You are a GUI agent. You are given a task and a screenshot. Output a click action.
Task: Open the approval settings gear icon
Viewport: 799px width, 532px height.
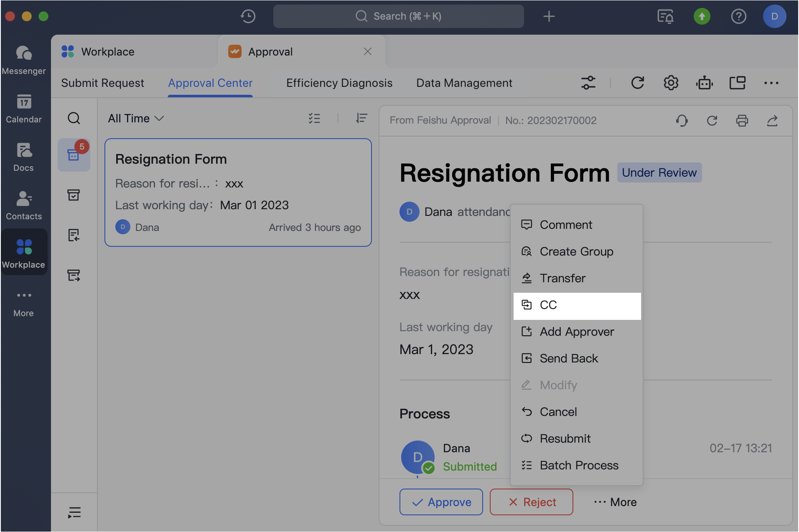pos(671,83)
